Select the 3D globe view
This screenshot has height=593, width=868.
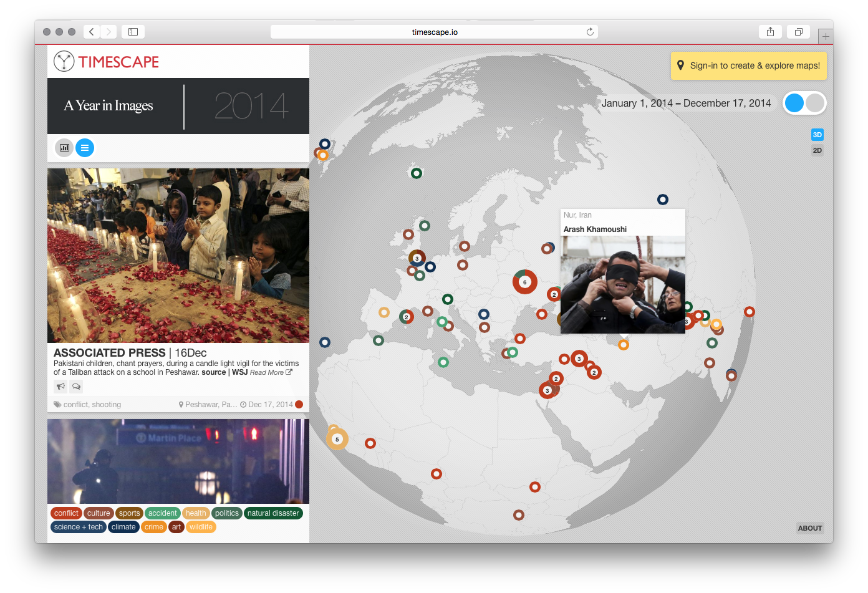[x=817, y=135]
